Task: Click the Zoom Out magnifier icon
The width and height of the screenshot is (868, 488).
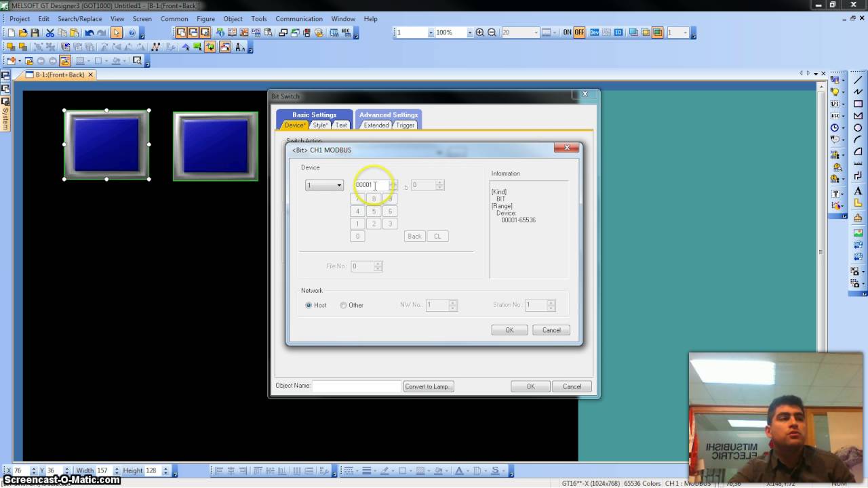Action: pyautogui.click(x=492, y=33)
